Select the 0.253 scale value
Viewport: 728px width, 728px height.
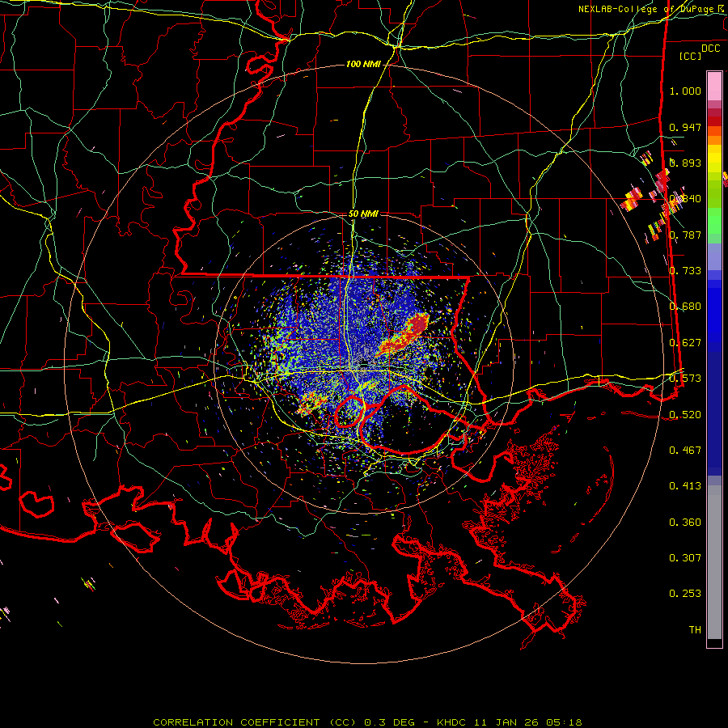(685, 594)
